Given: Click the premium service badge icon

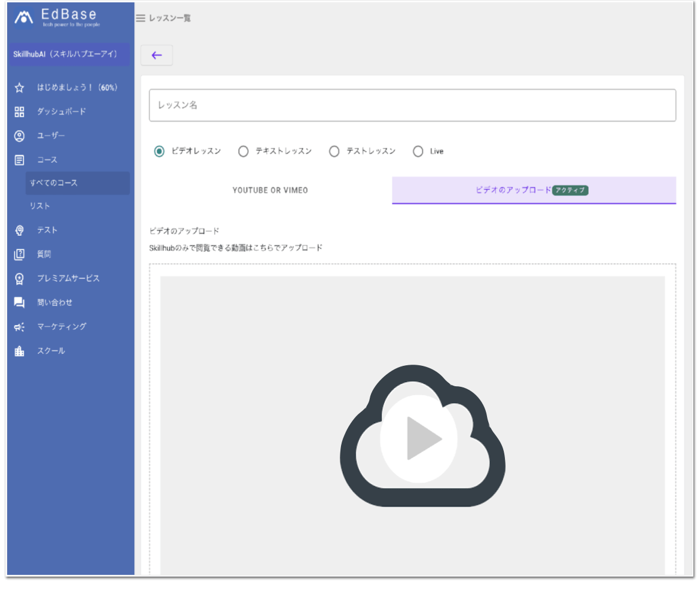Looking at the screenshot, I should tap(19, 278).
